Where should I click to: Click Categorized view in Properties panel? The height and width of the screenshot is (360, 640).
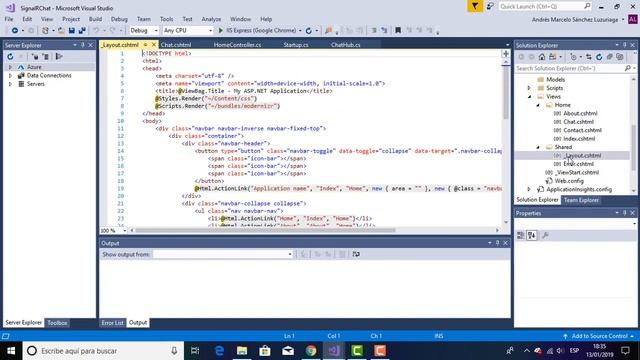(520, 236)
